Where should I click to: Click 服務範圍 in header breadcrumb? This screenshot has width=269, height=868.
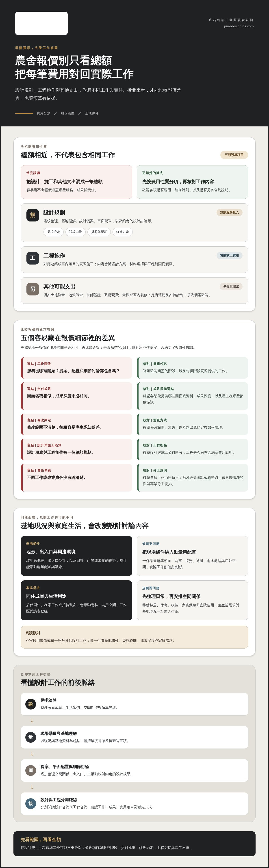[68, 113]
